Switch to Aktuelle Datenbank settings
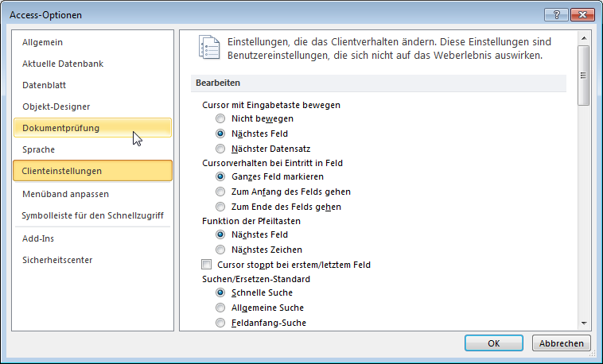603x364 pixels. click(x=63, y=64)
